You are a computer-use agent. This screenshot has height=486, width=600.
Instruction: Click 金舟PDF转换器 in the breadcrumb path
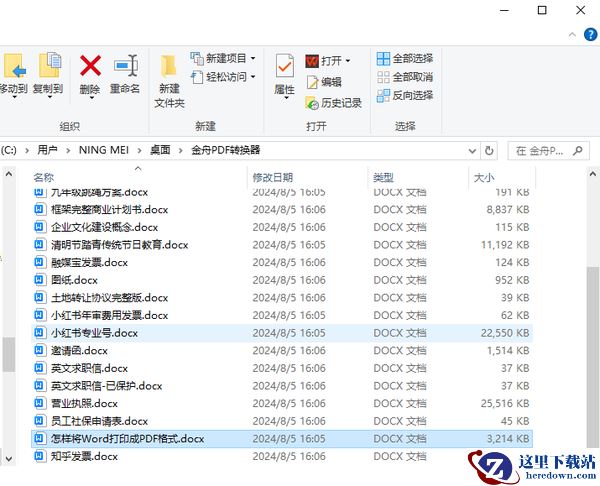point(226,150)
